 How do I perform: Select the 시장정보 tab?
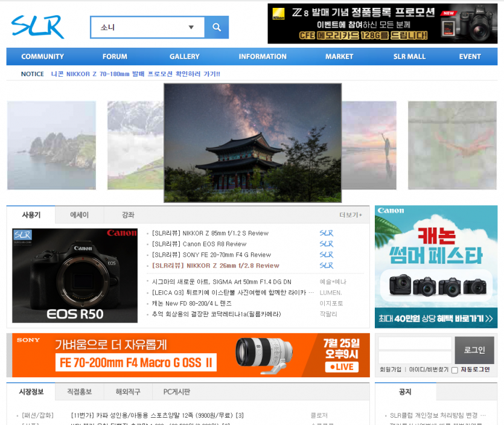point(31,392)
